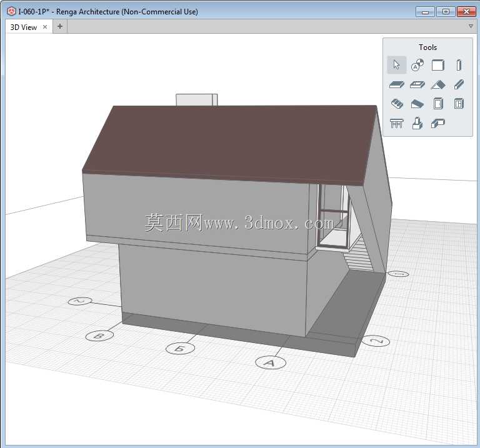Activate the Select (arrow) tool
Image resolution: width=480 pixels, height=448 pixels.
tap(397, 65)
